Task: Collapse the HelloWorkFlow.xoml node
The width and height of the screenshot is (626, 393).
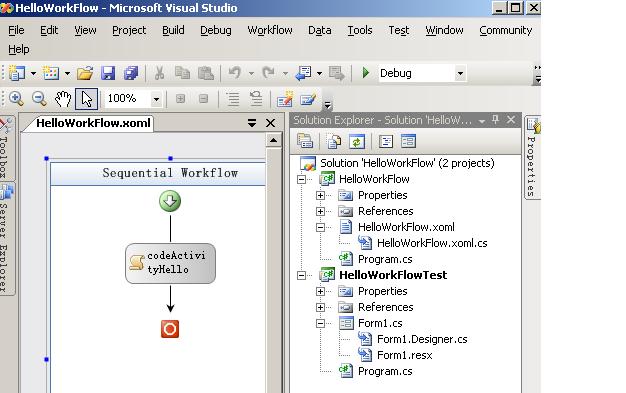Action: pyautogui.click(x=320, y=227)
